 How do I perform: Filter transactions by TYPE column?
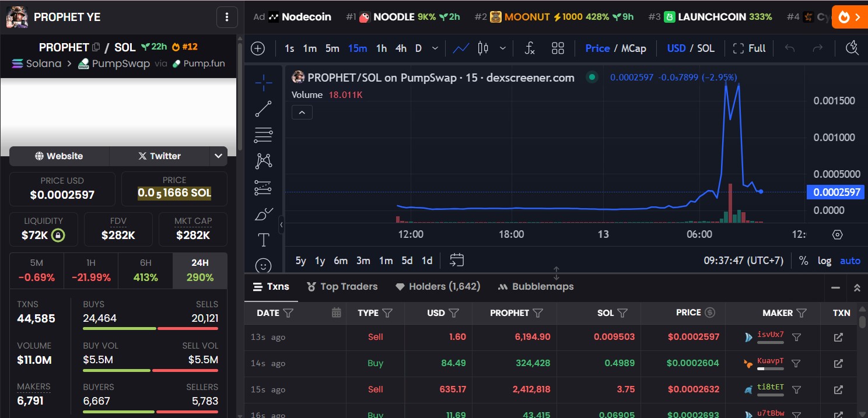pos(388,313)
